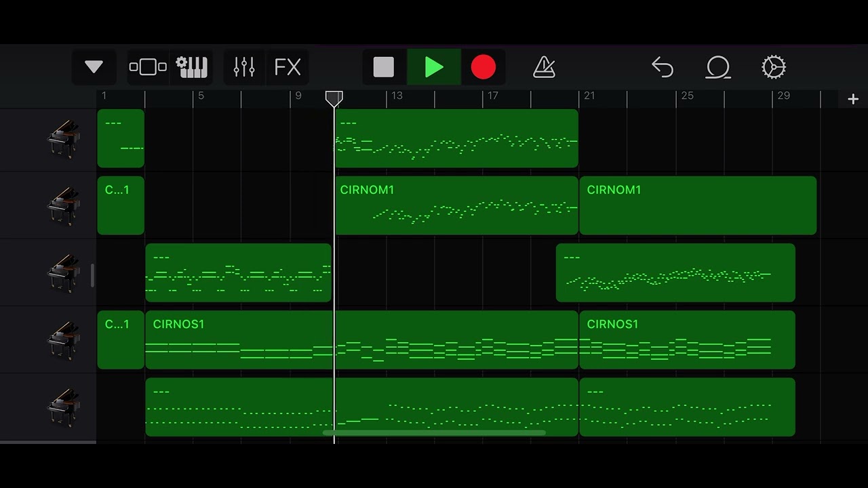This screenshot has width=868, height=488.
Task: Select third track's region starting near bar 20
Action: (x=675, y=272)
